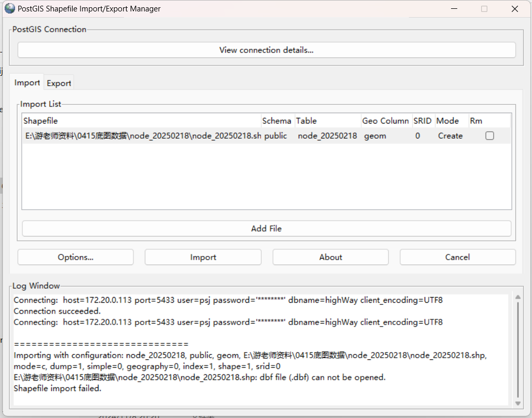The image size is (532, 418).
Task: Open the Options dialog
Action: pyautogui.click(x=75, y=257)
